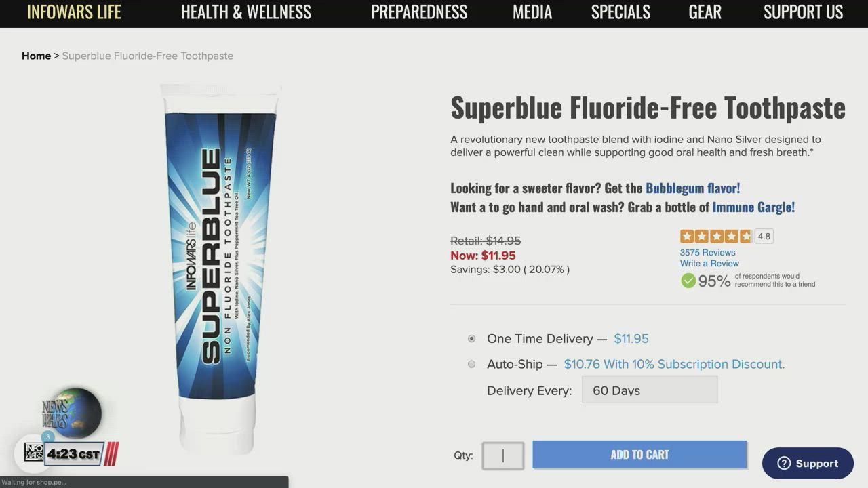Click the Qty quantity input field
This screenshot has width=868, height=488.
pos(503,455)
